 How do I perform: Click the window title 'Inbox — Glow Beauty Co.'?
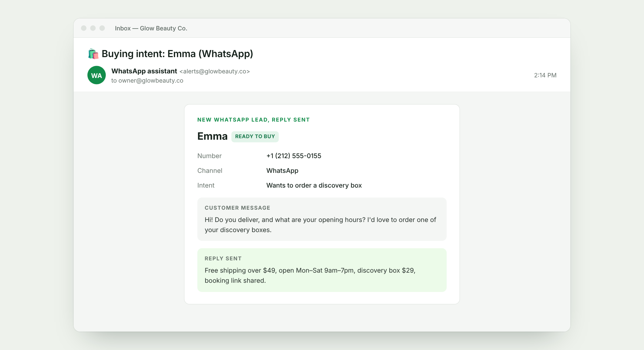(x=151, y=28)
